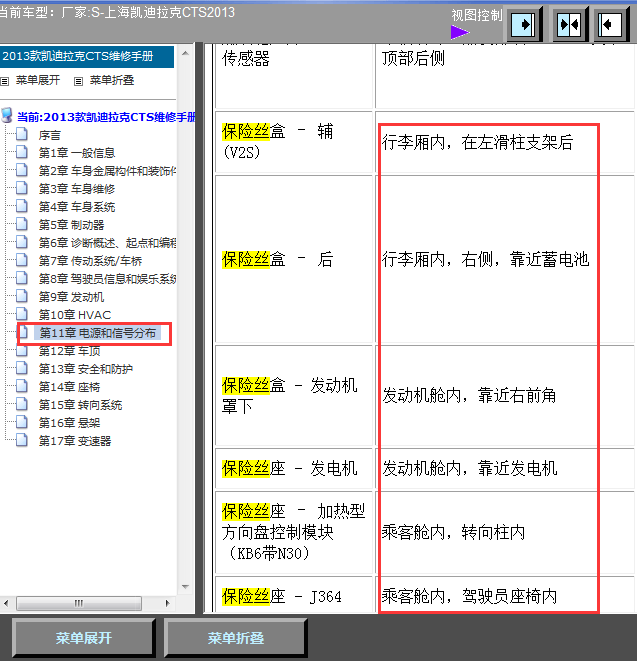Open 第7章 传动系统/车桥
This screenshot has width=637, height=661.
[90, 261]
